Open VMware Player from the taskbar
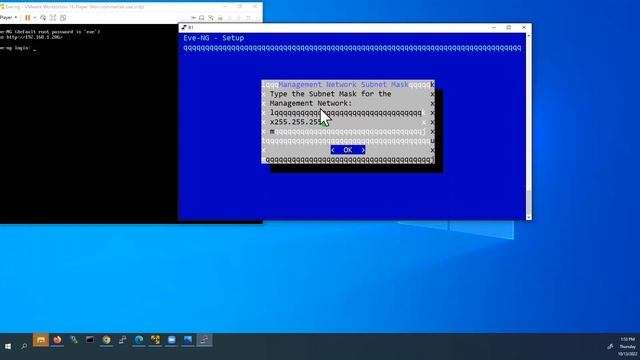The width and height of the screenshot is (640, 360). [155, 340]
